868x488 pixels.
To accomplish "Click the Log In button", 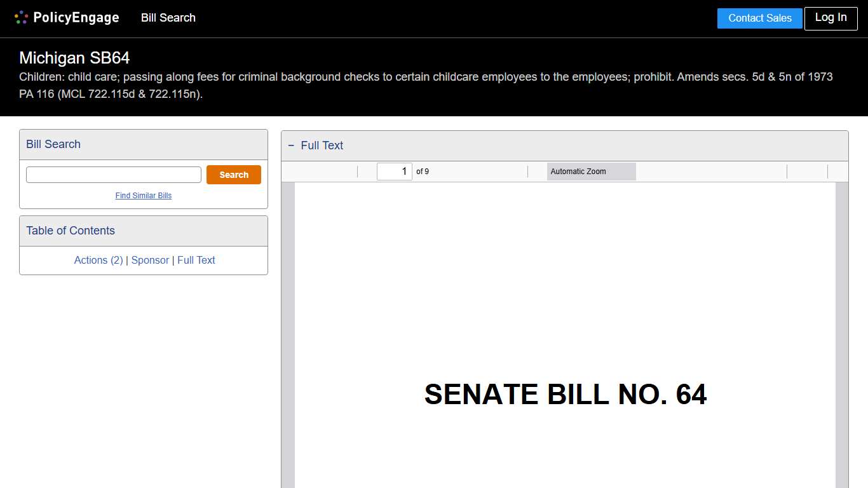I will 831,18.
